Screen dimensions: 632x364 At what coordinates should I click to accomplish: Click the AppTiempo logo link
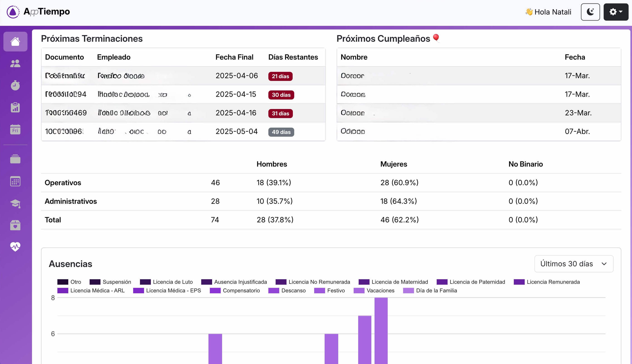(x=38, y=12)
